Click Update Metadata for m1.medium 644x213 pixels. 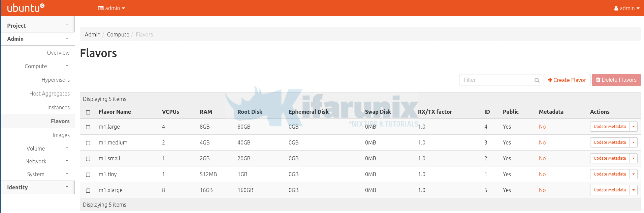coord(609,142)
